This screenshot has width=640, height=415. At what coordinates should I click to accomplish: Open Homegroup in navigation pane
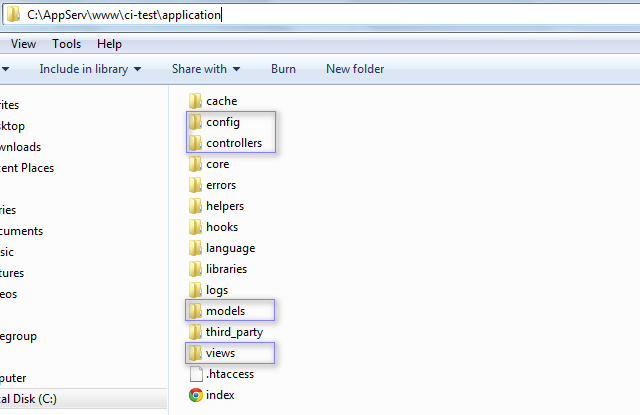18,336
